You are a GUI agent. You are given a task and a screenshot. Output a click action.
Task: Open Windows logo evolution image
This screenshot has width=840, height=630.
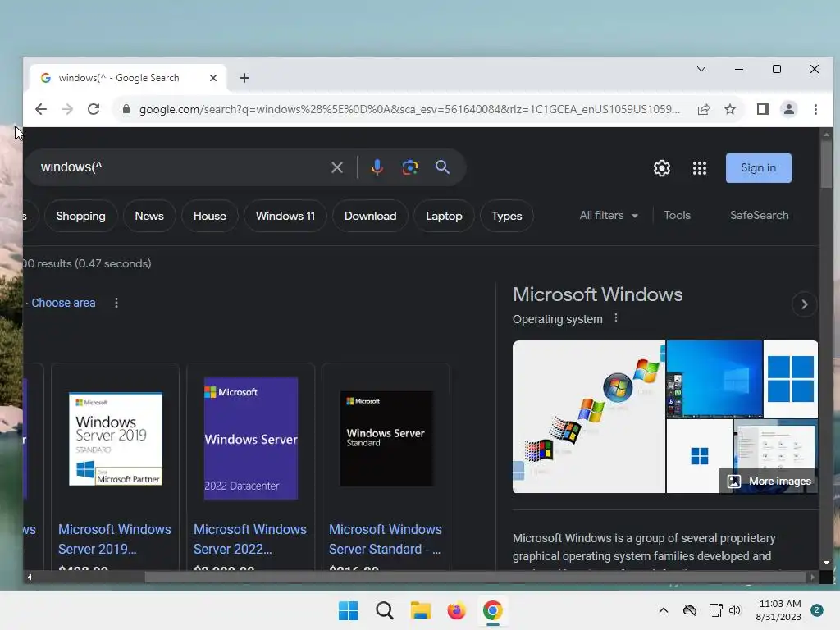pos(589,417)
